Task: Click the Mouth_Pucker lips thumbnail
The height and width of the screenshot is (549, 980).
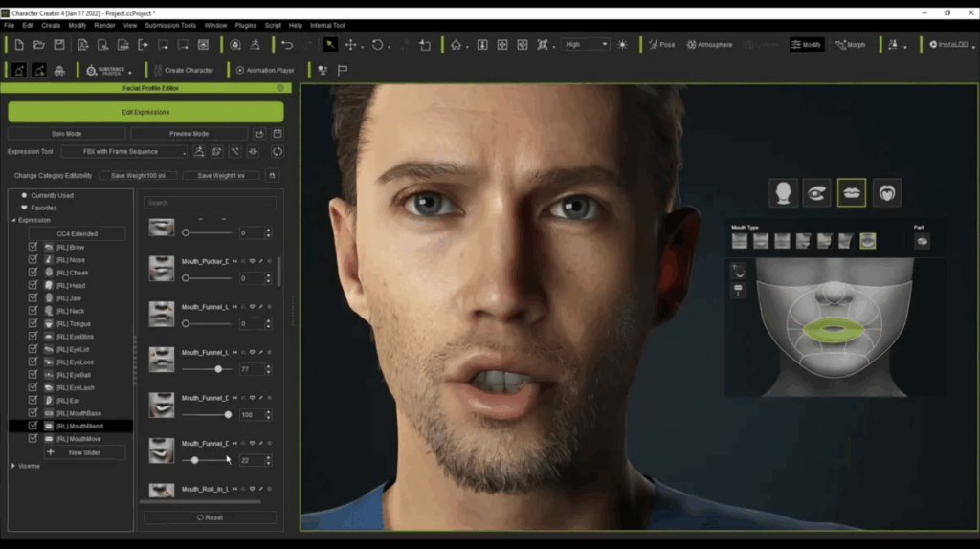Action: (161, 269)
